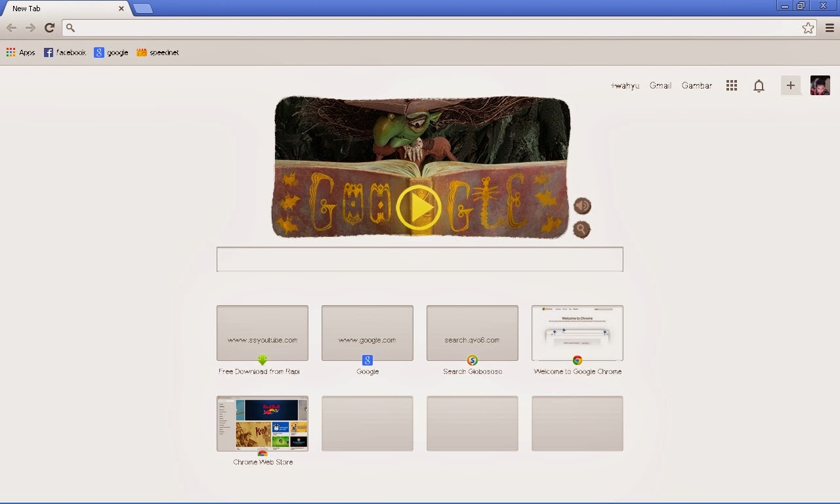Viewport: 840px width, 504px height.
Task: Focus the Google search box
Action: click(x=420, y=259)
